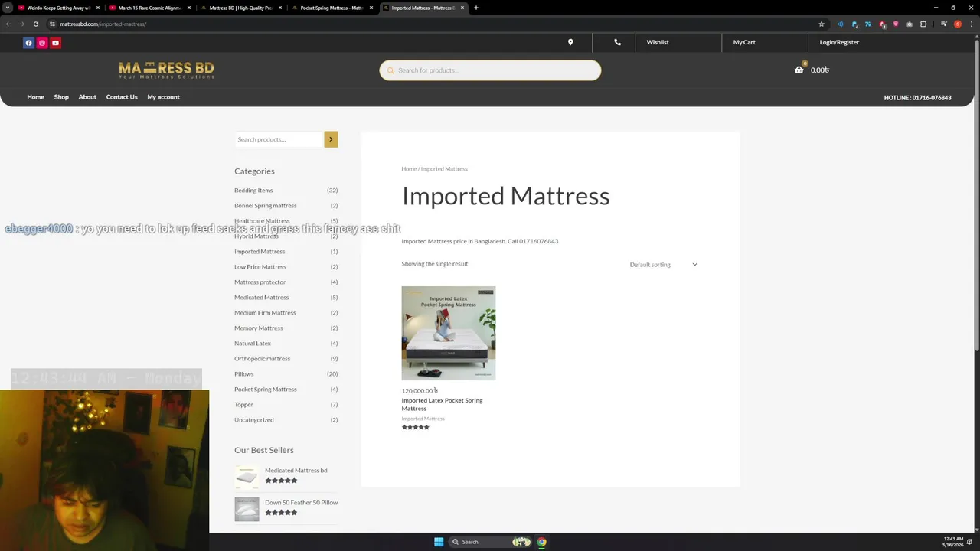
Task: Open the shopping cart basket icon
Action: [x=799, y=70]
